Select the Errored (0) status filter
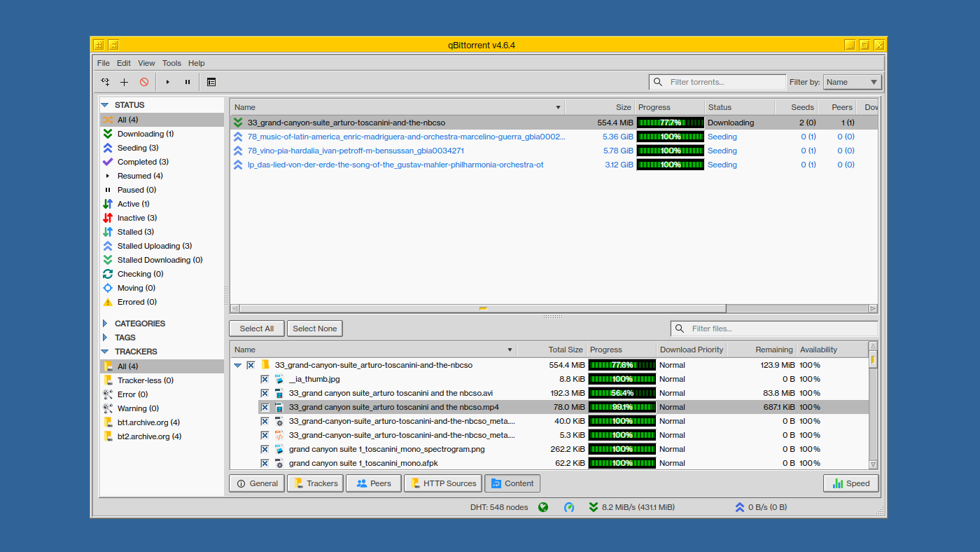The width and height of the screenshot is (980, 552). click(x=162, y=302)
